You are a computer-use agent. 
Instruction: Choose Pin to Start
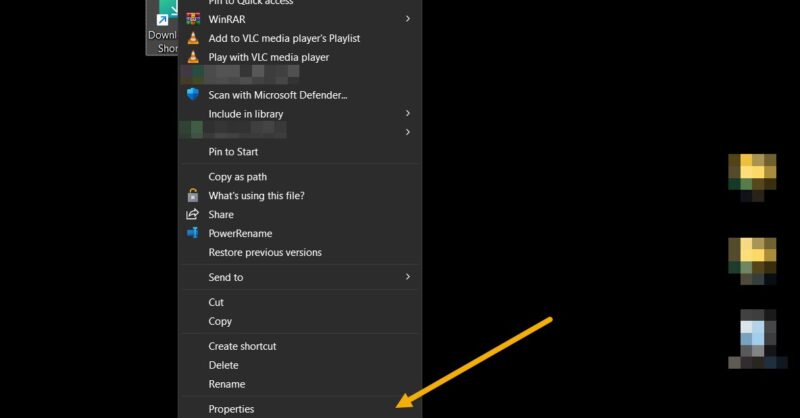tap(300, 152)
